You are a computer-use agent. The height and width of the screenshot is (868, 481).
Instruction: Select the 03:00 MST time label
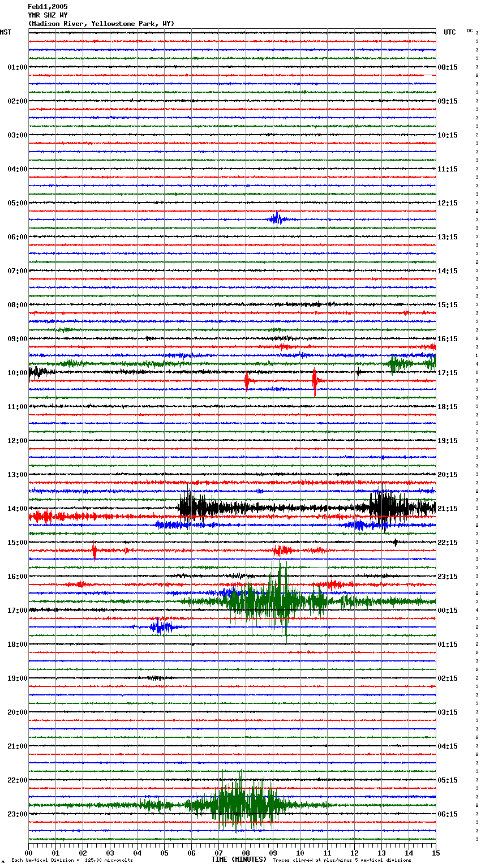point(18,135)
